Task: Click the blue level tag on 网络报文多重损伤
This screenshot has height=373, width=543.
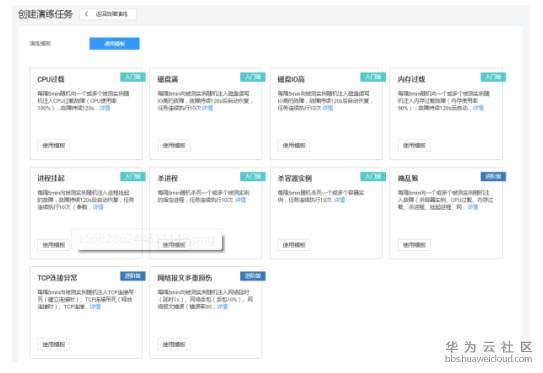Action: pos(253,276)
